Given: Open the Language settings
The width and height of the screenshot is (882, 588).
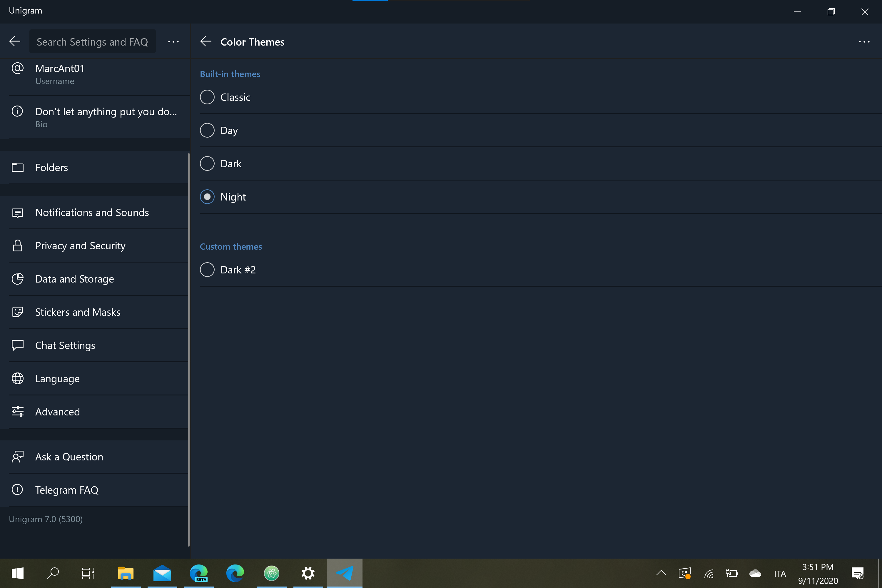Looking at the screenshot, I should click(57, 378).
